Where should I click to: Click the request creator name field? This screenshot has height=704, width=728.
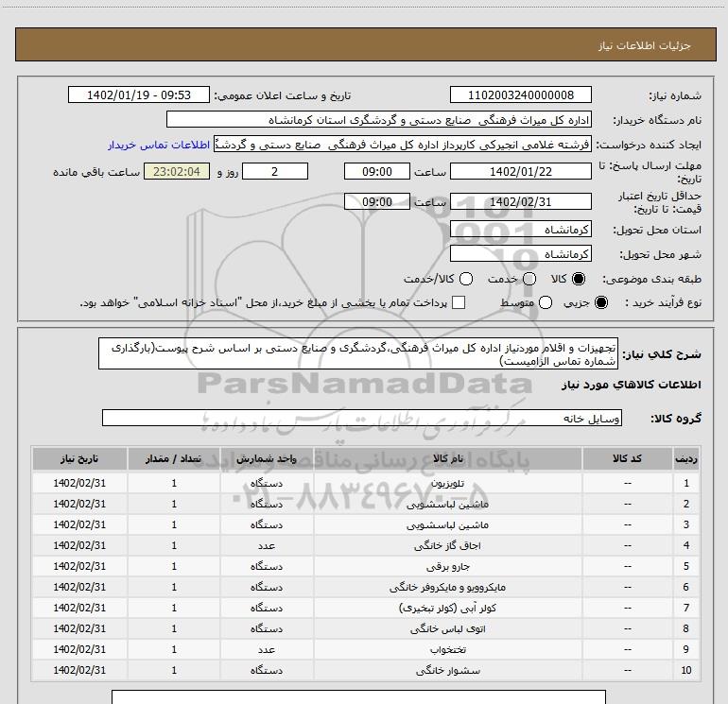[402, 145]
